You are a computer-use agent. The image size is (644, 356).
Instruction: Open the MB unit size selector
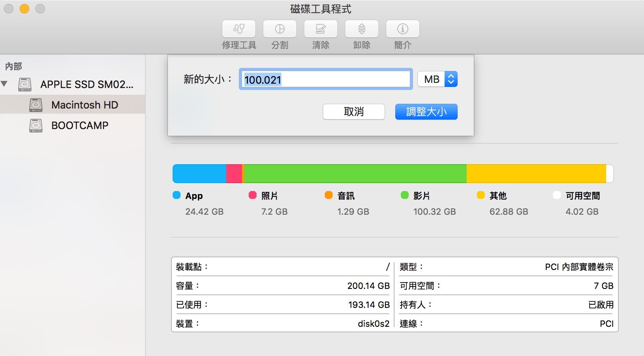point(431,79)
